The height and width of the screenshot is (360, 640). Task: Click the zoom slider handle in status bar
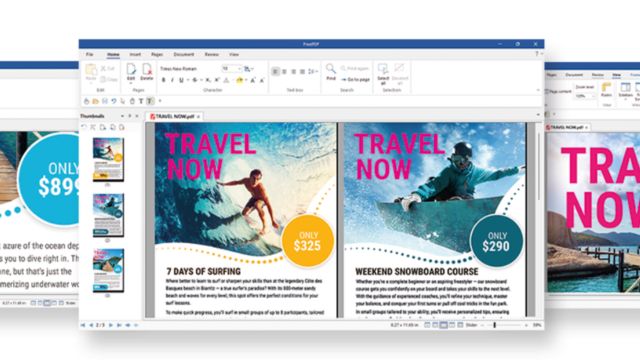(x=494, y=325)
